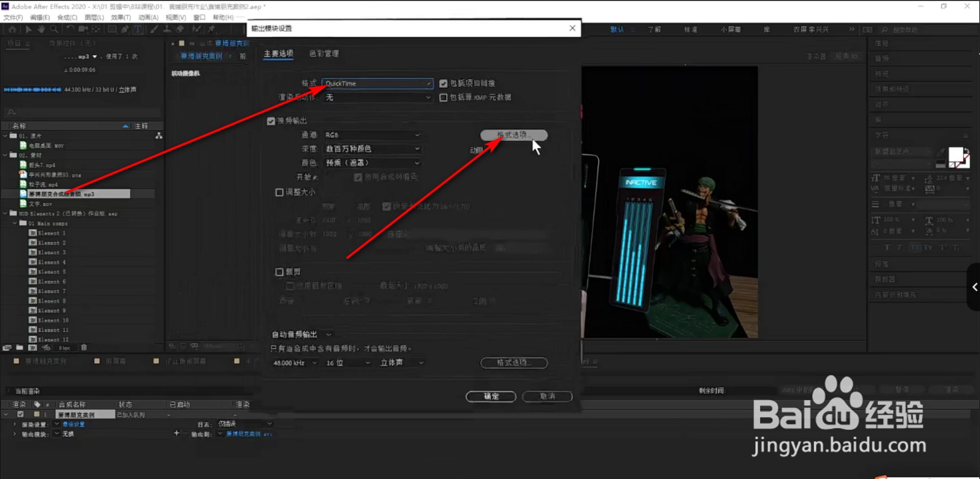This screenshot has height=479, width=980.
Task: Click the white fill color swatch
Action: click(x=956, y=154)
